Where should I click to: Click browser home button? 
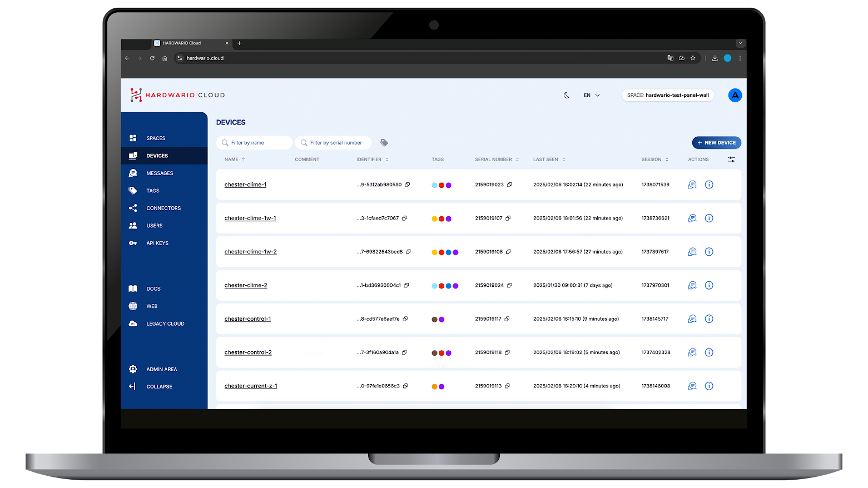pyautogui.click(x=165, y=58)
